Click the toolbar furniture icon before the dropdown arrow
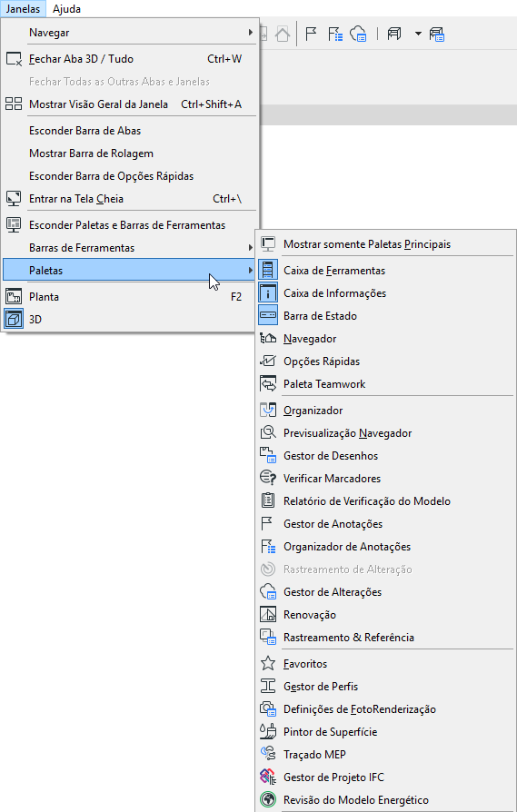This screenshot has height=812, width=517. (394, 35)
